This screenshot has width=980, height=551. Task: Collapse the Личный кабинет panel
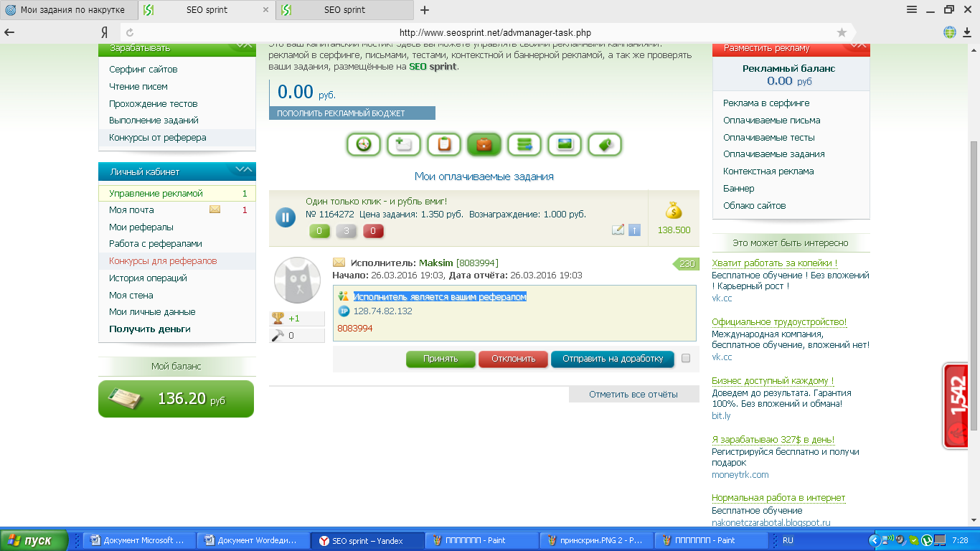pos(244,170)
